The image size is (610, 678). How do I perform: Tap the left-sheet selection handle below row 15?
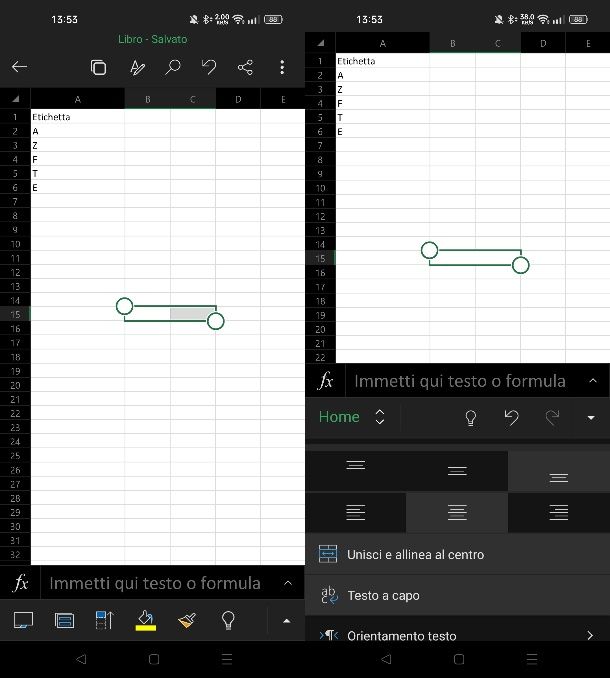pyautogui.click(x=215, y=321)
